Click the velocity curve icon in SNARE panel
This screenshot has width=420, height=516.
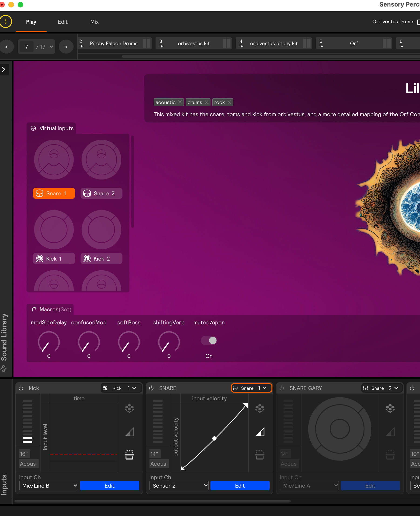click(260, 432)
